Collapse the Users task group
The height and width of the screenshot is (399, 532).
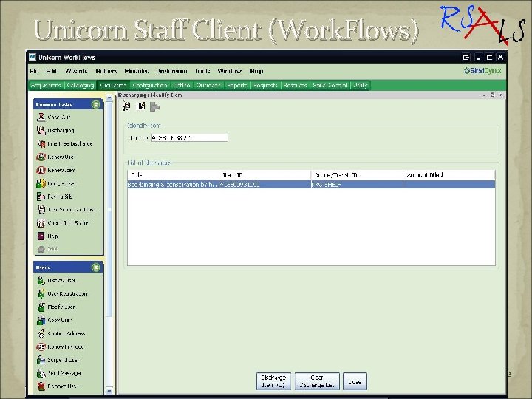point(96,267)
